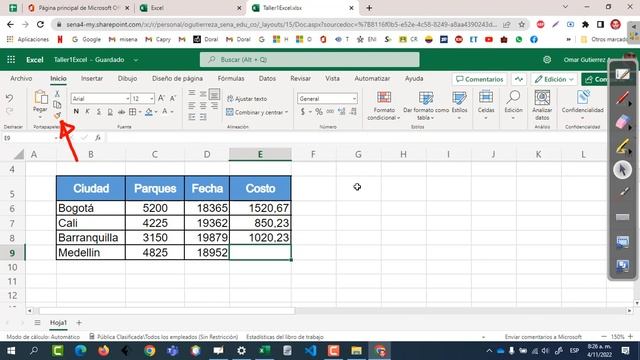Select the pink eraser annotation tool
Viewport: 640px width, 360px height.
pyautogui.click(x=622, y=122)
